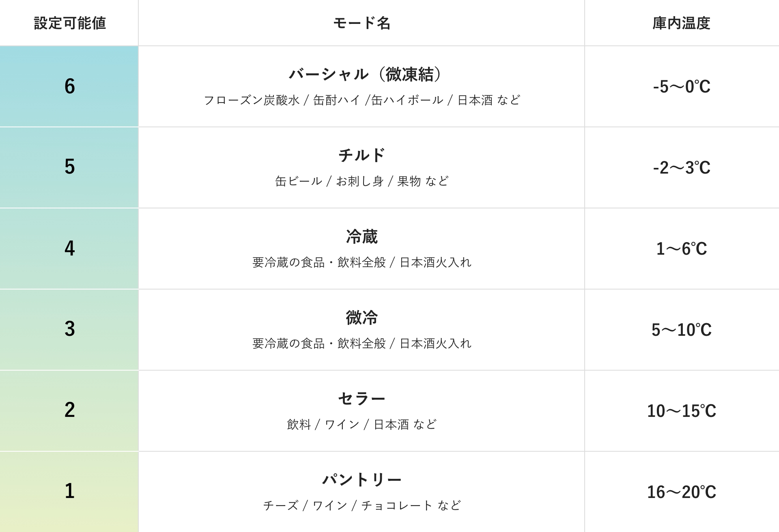Screen dimensions: 779x532
Task: Click the 16～20℃ temperature value
Action: [681, 492]
